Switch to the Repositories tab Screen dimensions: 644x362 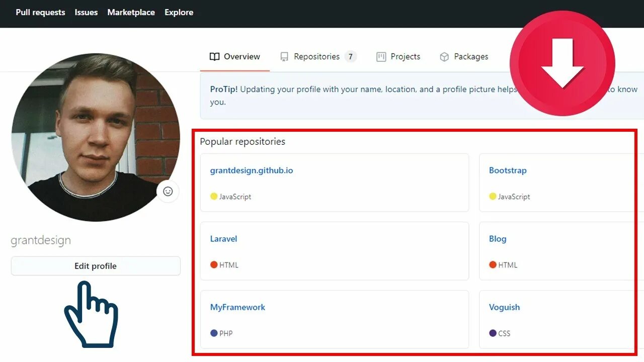click(x=318, y=56)
